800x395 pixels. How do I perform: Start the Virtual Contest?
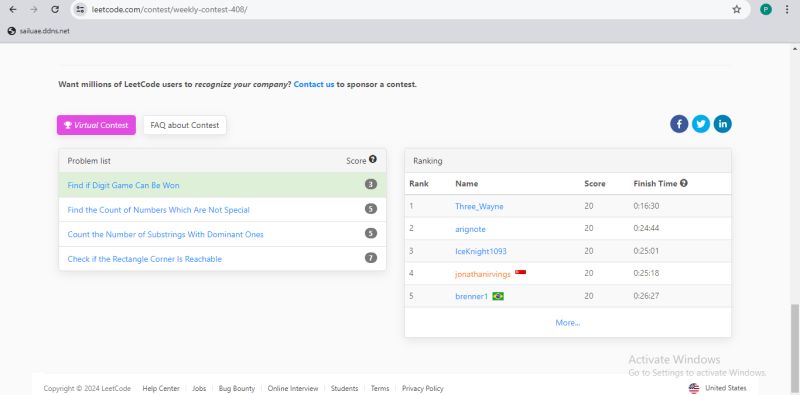point(96,125)
